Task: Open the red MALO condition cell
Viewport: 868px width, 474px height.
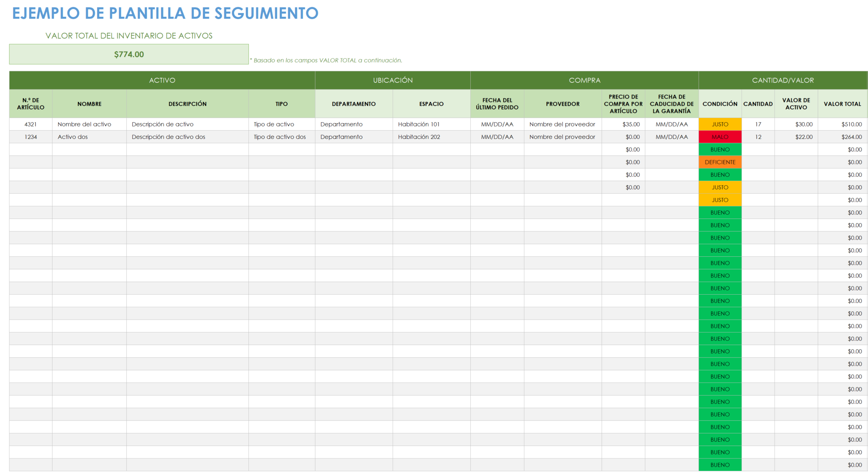Action: tap(720, 137)
